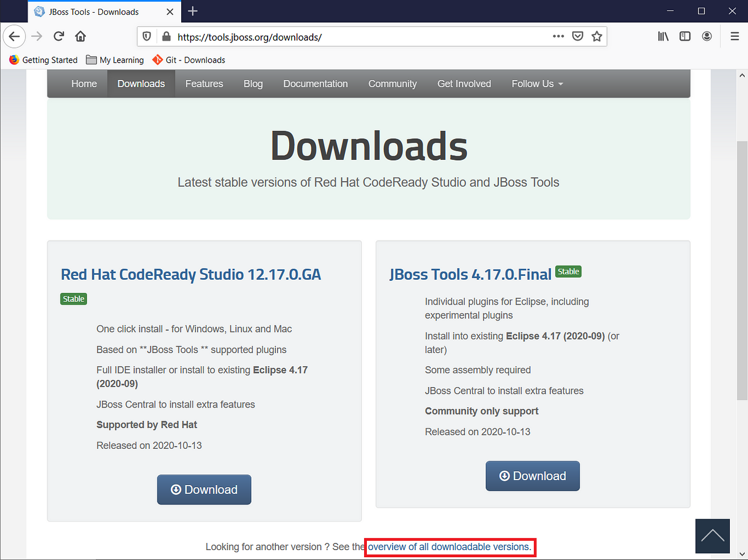Toggle the sidebar view icon
This screenshot has height=560, width=748.
pos(685,36)
